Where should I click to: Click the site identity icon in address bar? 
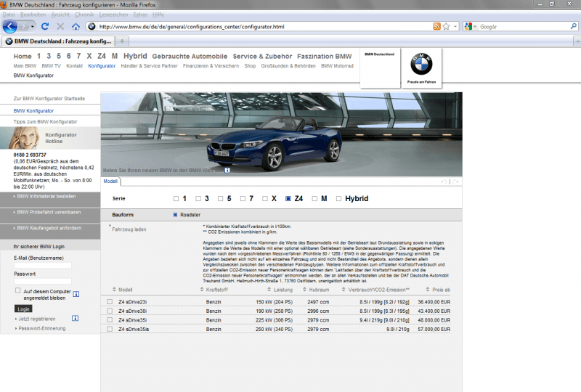click(x=92, y=26)
